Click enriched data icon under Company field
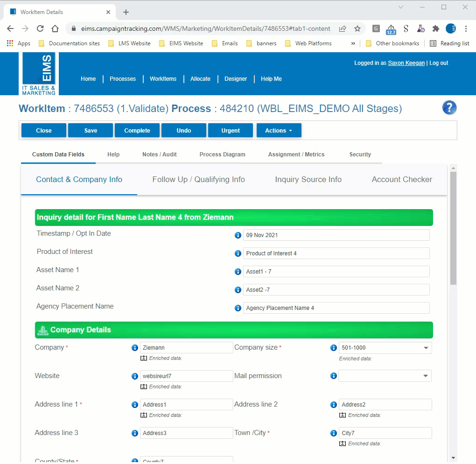The height and width of the screenshot is (464, 476). (144, 358)
